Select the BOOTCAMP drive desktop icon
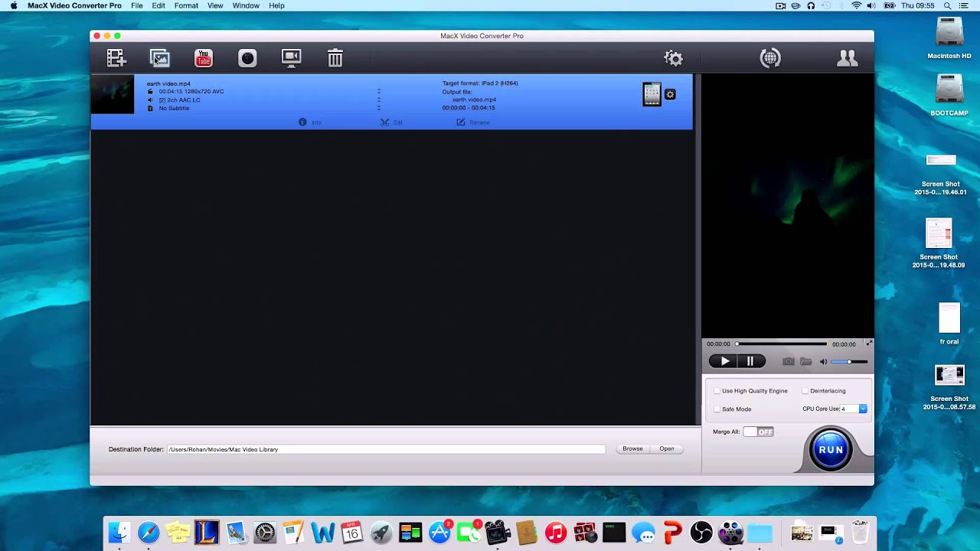 tap(949, 95)
